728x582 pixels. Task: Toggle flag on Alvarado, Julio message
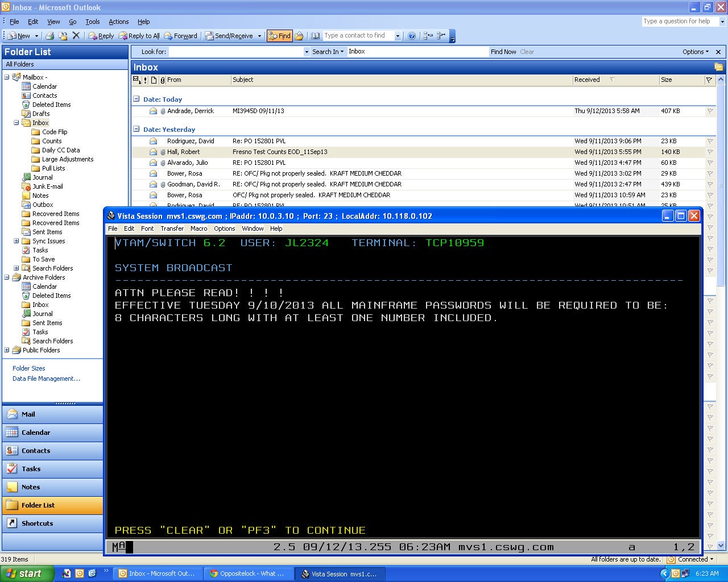pos(710,163)
